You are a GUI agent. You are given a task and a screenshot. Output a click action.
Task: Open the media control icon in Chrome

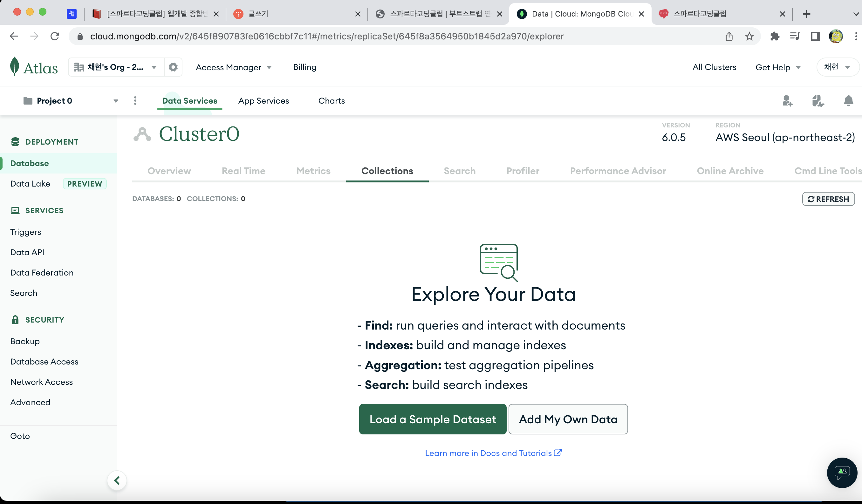[795, 36]
